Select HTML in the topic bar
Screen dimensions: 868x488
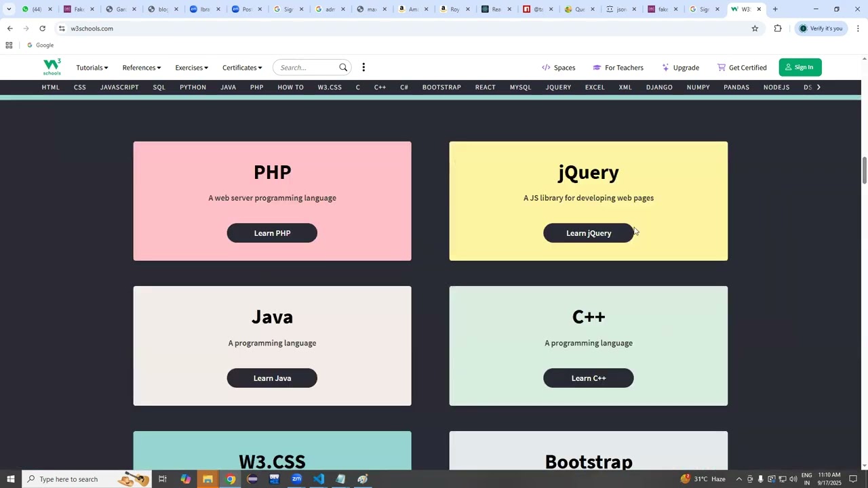click(51, 87)
